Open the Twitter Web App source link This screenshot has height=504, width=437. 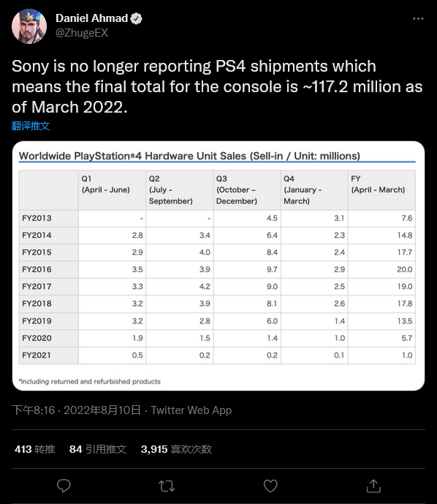(191, 410)
